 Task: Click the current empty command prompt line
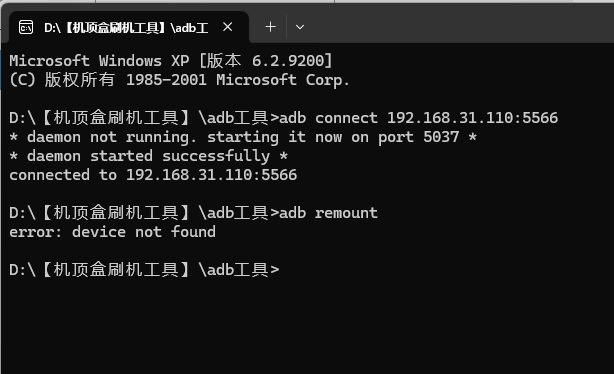(x=144, y=270)
